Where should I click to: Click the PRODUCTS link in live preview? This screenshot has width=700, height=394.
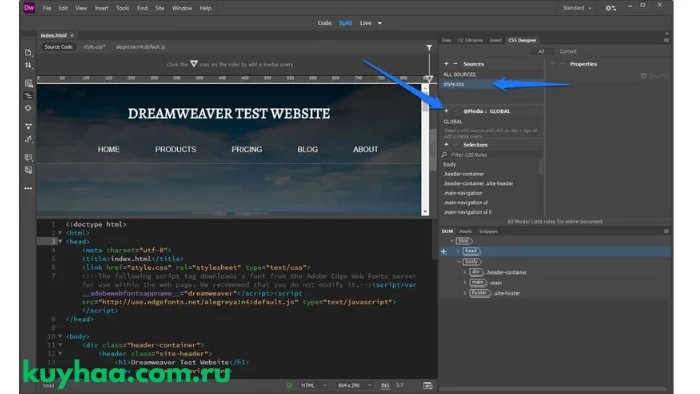point(175,149)
